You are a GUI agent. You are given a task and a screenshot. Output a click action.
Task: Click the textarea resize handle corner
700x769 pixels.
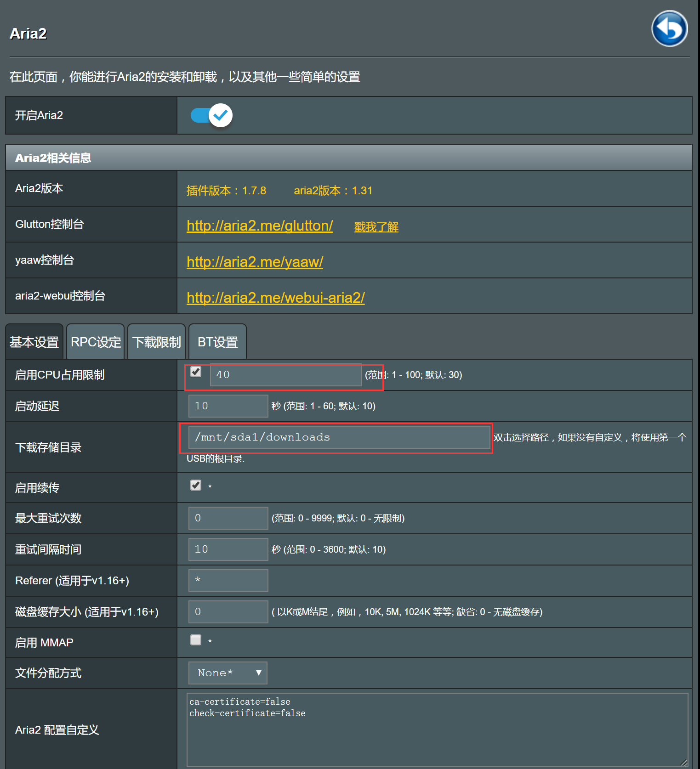(x=684, y=763)
